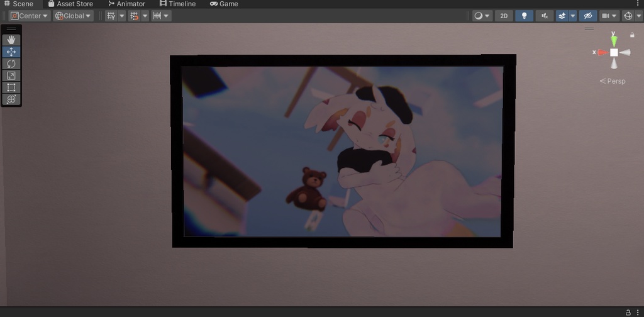Select the framed picture in scene
Image resolution: width=644 pixels, height=317 pixels.
click(343, 151)
